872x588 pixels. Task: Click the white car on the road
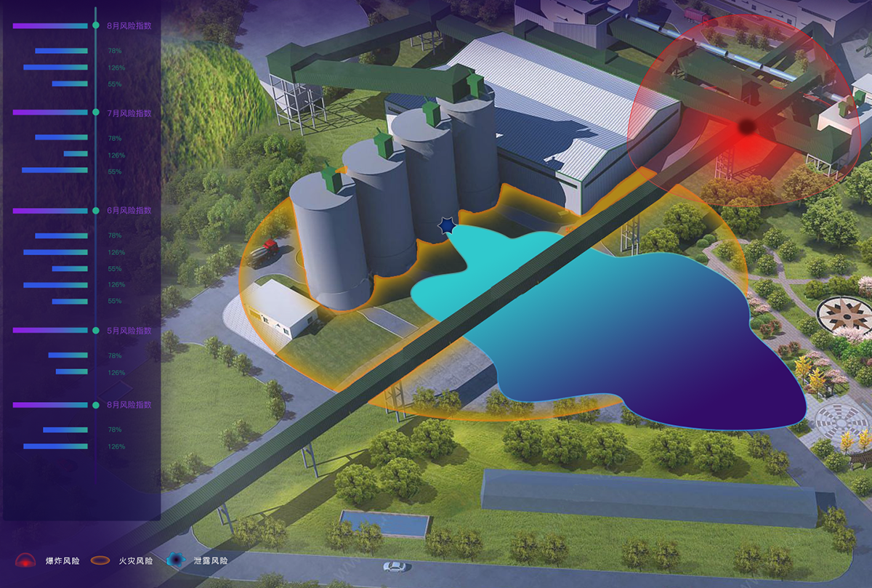(x=395, y=566)
